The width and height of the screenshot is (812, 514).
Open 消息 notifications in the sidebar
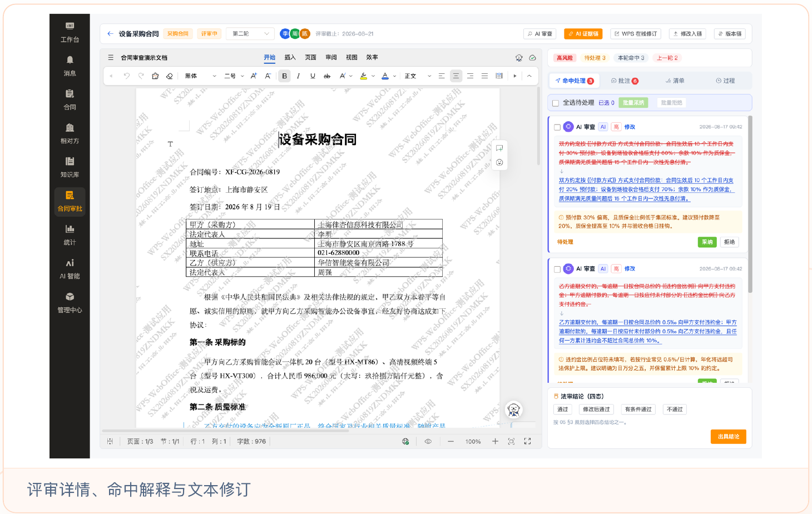click(x=70, y=66)
